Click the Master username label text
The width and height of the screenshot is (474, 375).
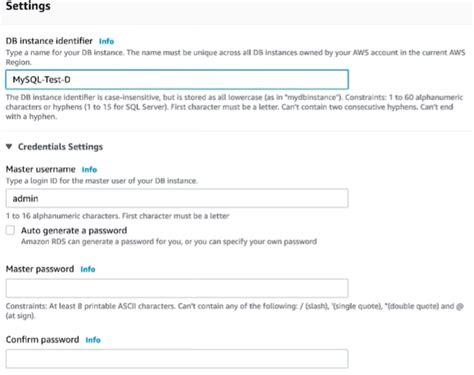(40, 169)
